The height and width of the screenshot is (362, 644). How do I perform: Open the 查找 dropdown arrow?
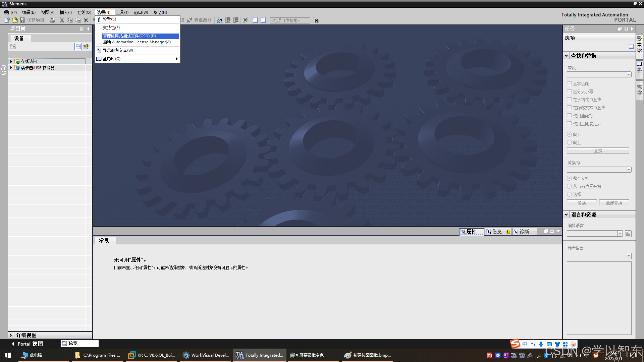(x=629, y=74)
